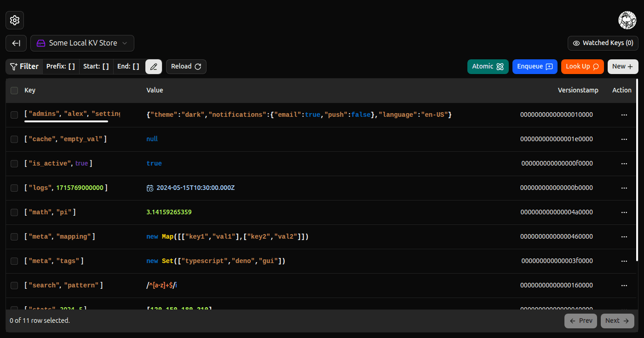Open action menu for search pattern row
The width and height of the screenshot is (644, 338).
tap(624, 286)
